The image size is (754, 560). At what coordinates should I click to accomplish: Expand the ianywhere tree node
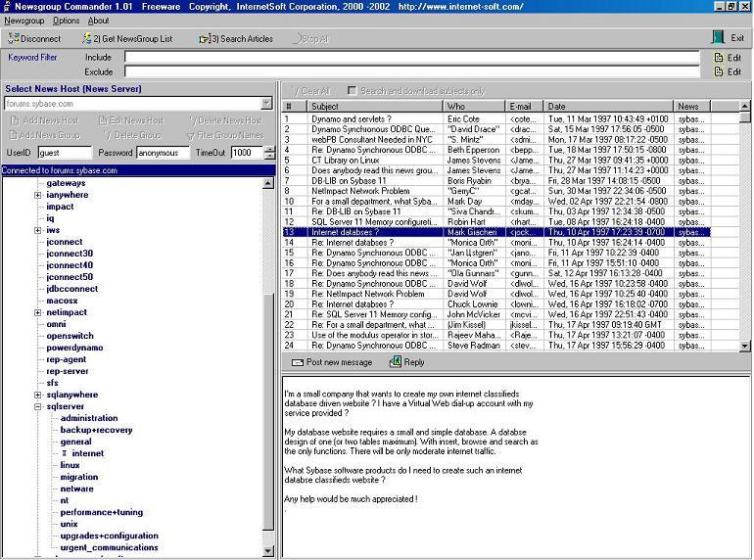coord(37,195)
